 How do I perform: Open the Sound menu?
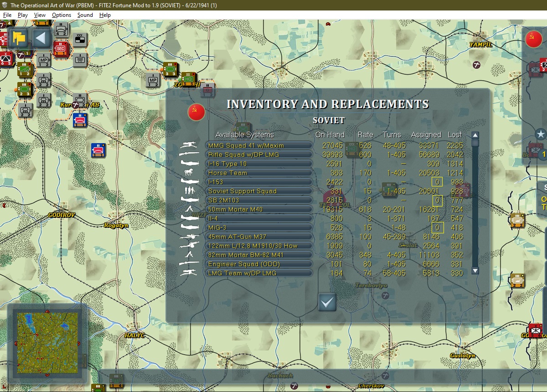[85, 15]
